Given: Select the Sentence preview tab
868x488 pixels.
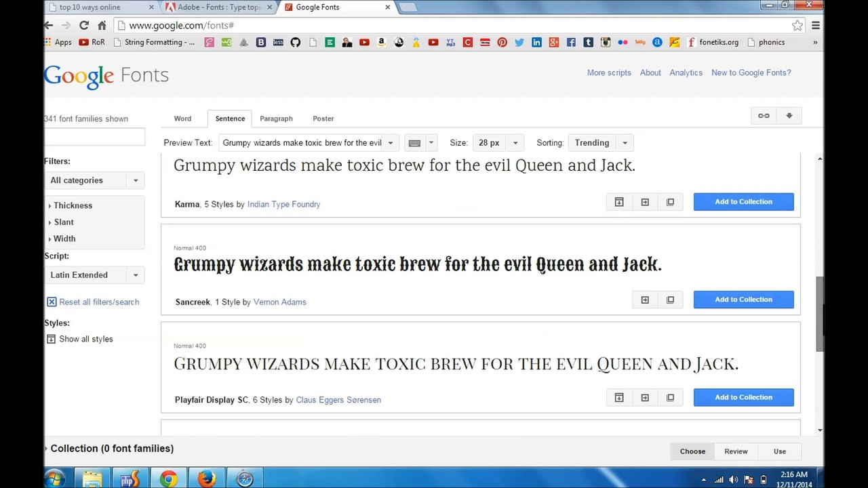Looking at the screenshot, I should coord(230,119).
